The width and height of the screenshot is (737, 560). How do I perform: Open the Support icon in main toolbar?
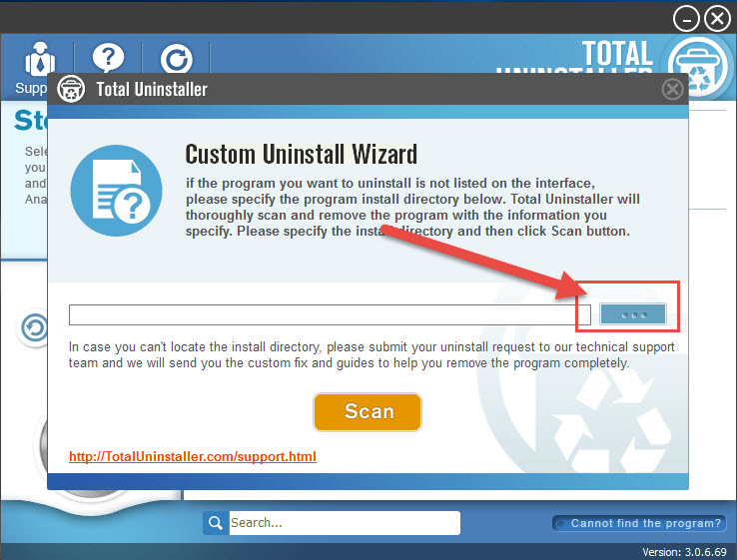40,60
